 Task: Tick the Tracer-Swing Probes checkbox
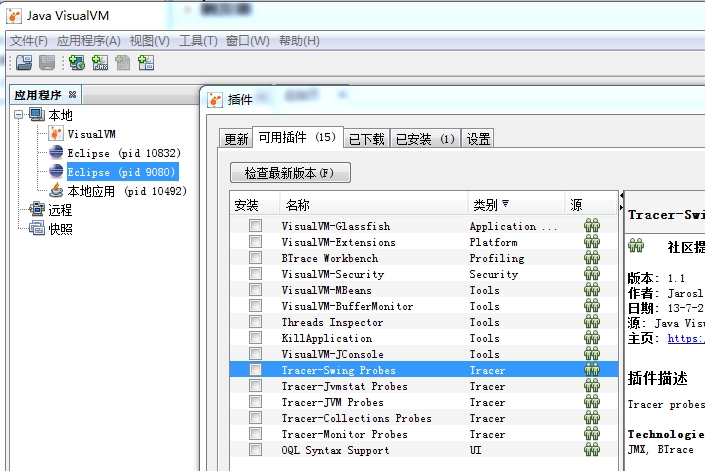[255, 370]
